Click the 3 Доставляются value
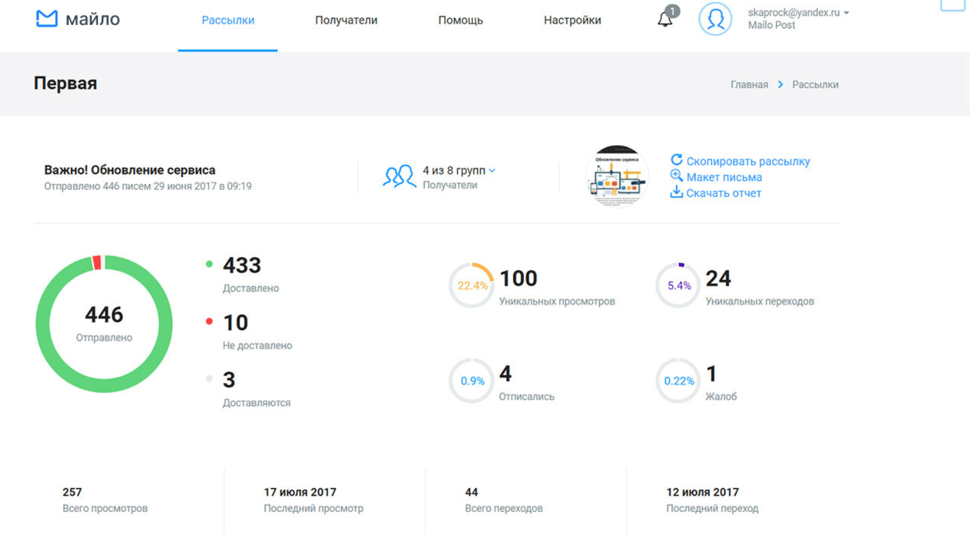 coord(229,380)
